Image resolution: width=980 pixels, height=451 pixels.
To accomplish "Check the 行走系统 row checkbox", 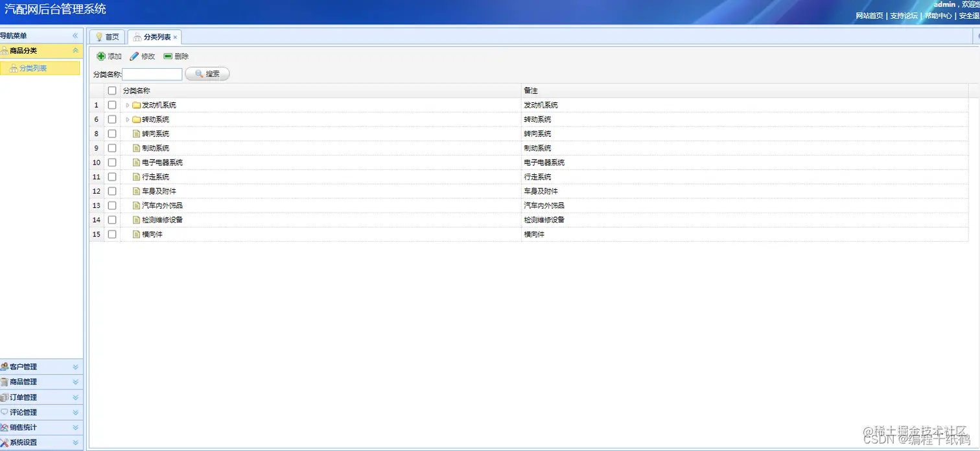I will coord(112,176).
